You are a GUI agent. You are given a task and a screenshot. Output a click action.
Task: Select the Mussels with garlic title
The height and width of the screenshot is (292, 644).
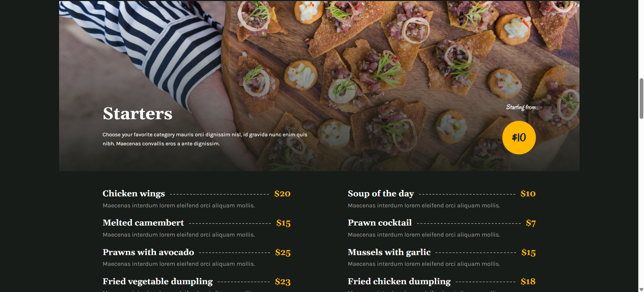click(x=389, y=252)
